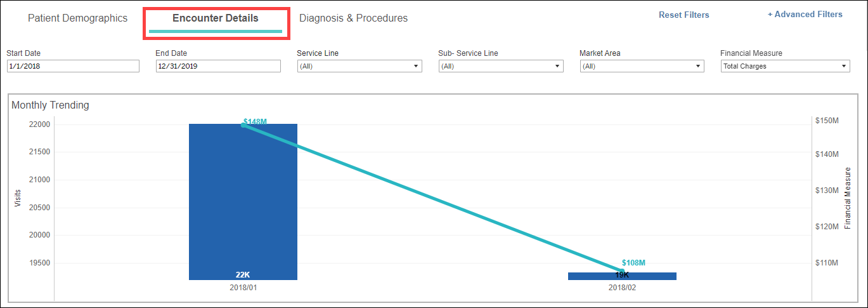The height and width of the screenshot is (308, 868).
Task: Open the Patient Demographics tab
Action: [77, 18]
